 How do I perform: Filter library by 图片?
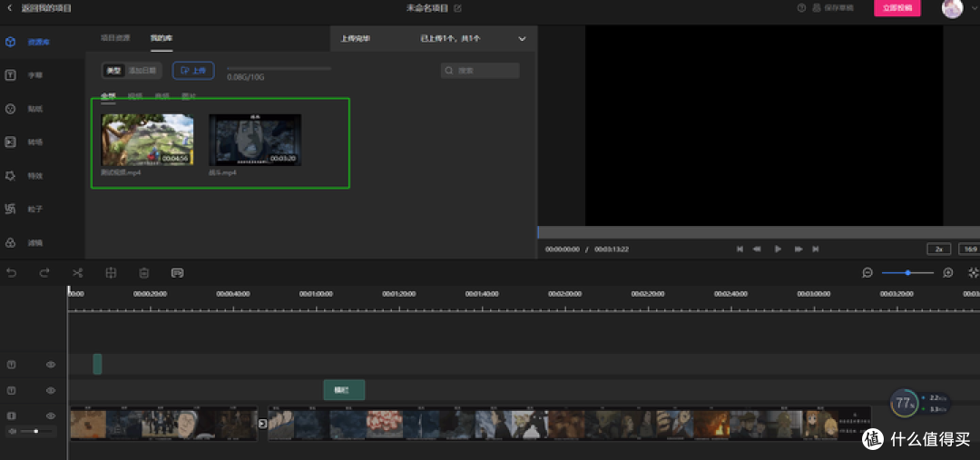[x=189, y=96]
